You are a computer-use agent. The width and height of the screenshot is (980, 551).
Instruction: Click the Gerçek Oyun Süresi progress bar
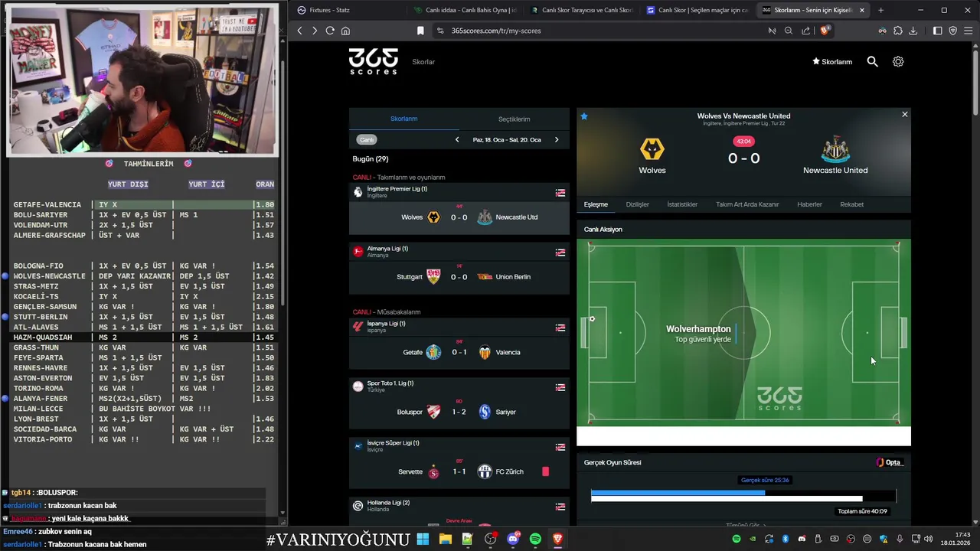coord(743,496)
